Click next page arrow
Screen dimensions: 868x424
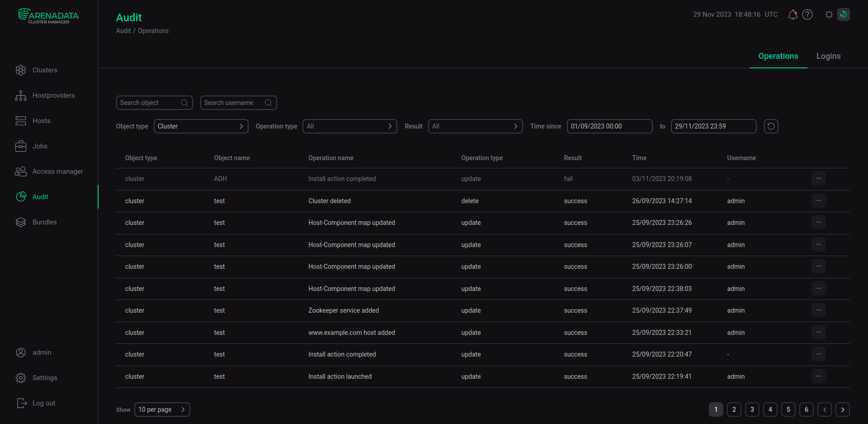[843, 410]
